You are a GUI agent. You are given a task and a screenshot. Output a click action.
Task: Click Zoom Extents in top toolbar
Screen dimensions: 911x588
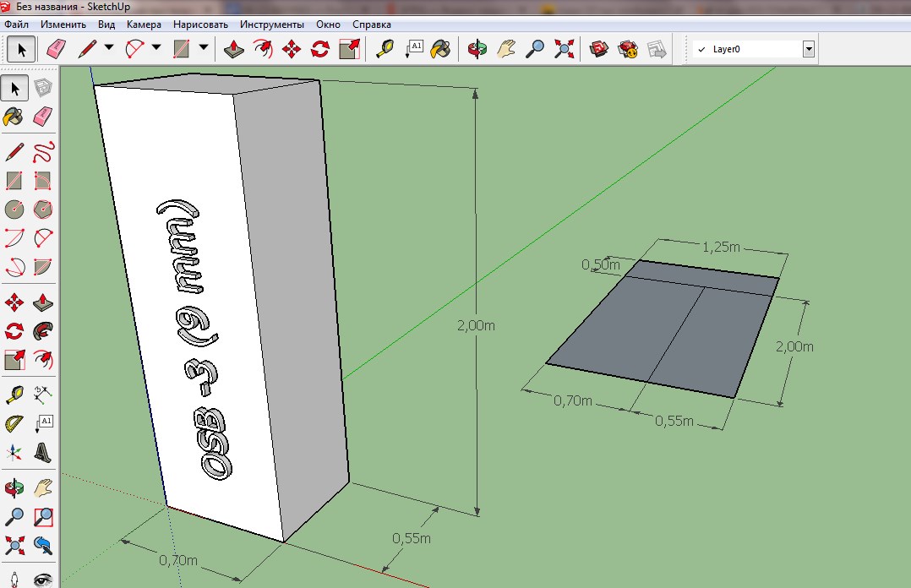point(564,49)
